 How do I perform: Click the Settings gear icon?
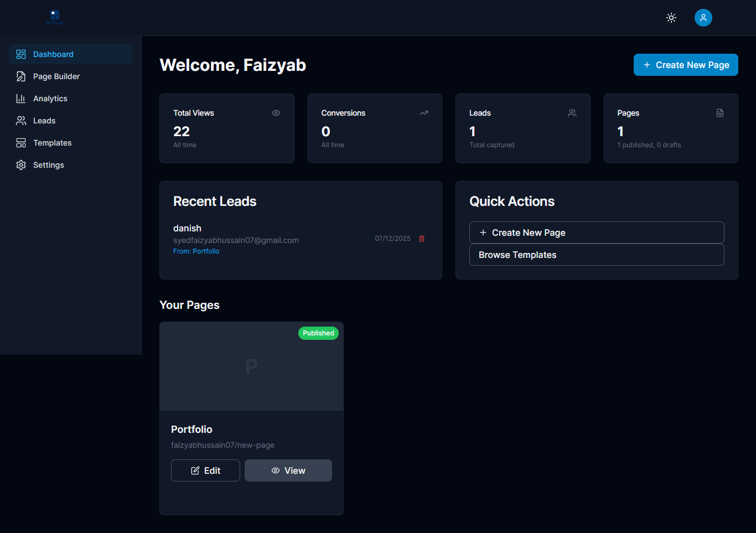tap(21, 164)
